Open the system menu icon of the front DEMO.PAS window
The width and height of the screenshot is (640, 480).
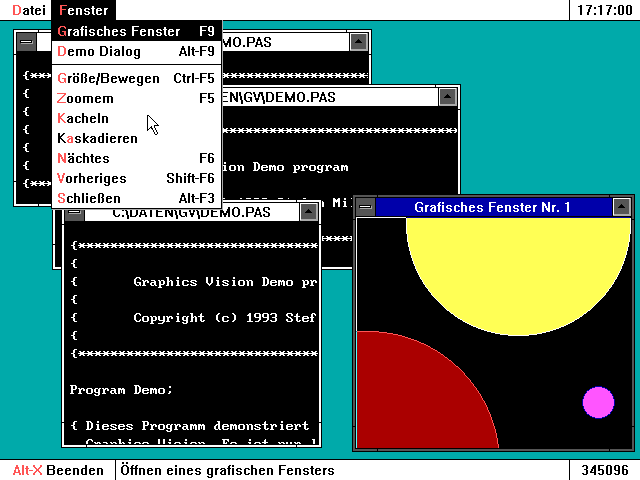coord(75,212)
